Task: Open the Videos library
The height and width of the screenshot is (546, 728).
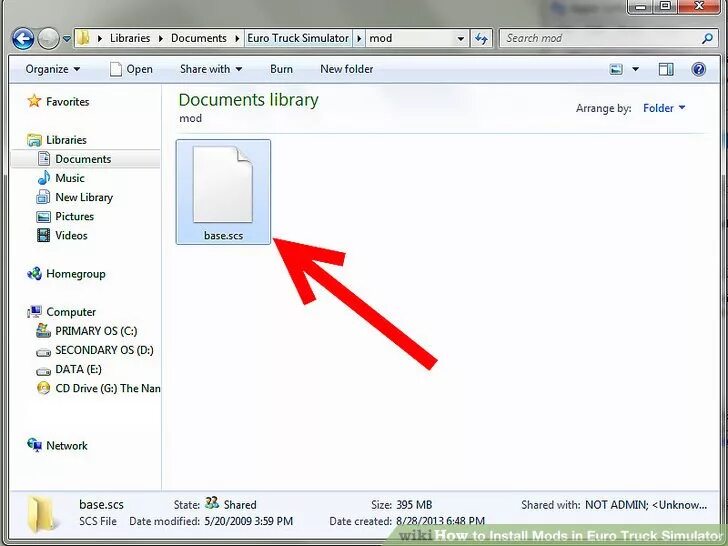Action: [x=71, y=235]
